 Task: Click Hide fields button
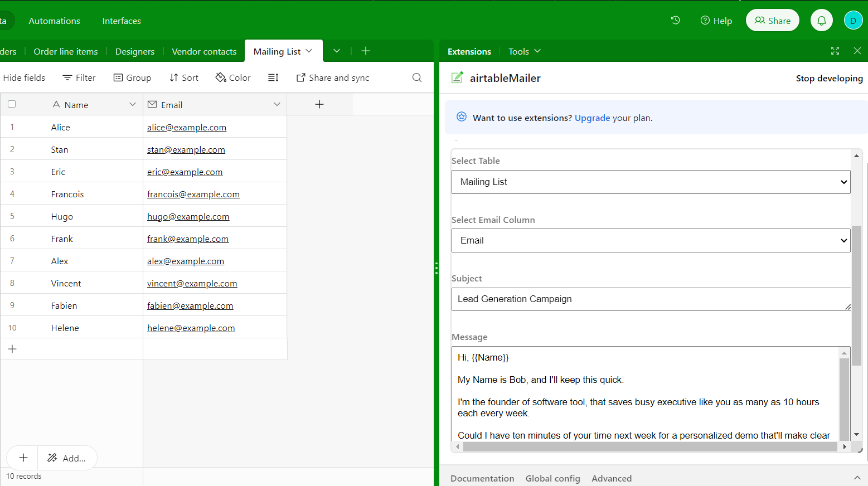point(24,77)
